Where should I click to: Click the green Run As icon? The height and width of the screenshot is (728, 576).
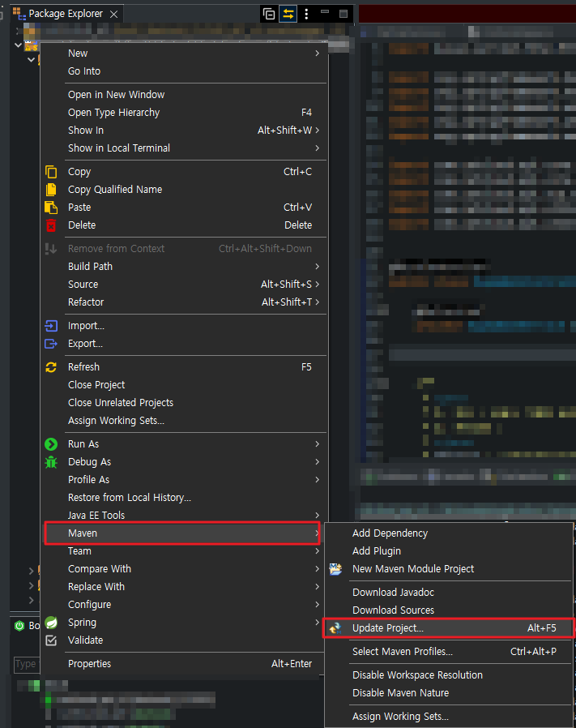click(51, 444)
